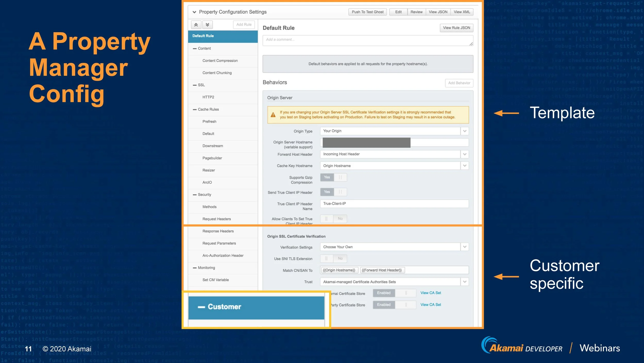Click the View XML button
Screen dimensions: 644x363
point(462,12)
